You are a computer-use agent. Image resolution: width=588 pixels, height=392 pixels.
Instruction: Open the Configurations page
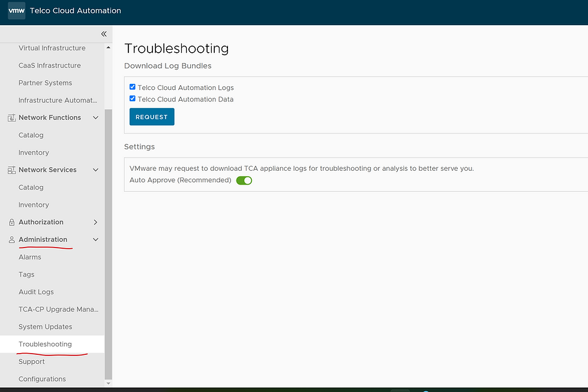pyautogui.click(x=42, y=379)
